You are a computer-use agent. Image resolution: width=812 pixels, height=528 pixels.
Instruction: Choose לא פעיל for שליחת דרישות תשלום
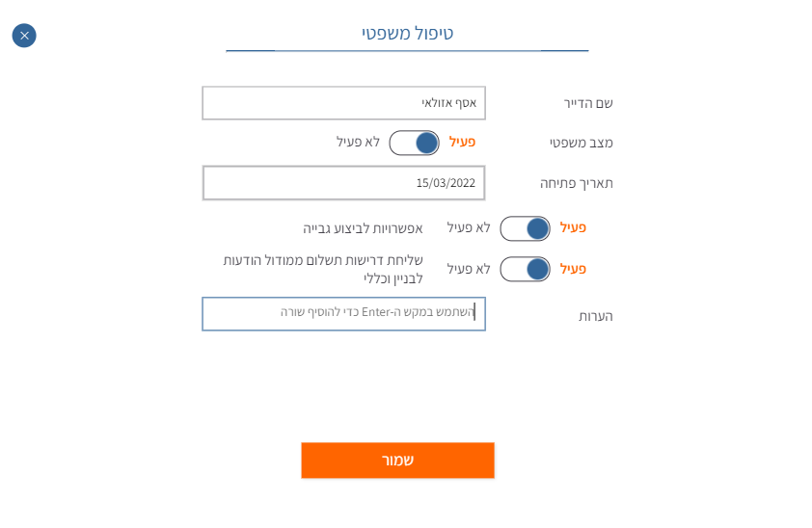(469, 269)
